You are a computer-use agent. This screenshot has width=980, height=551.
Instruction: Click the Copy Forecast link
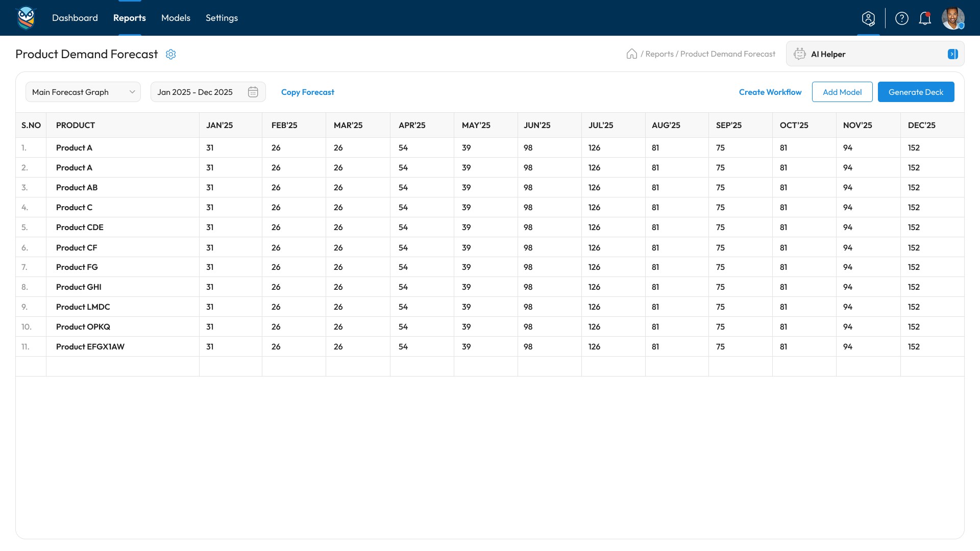pyautogui.click(x=308, y=92)
